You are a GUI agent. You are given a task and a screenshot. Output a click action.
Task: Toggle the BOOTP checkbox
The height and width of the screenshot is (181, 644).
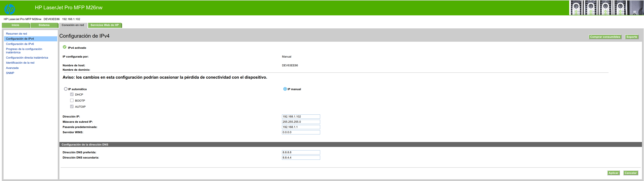point(72,100)
